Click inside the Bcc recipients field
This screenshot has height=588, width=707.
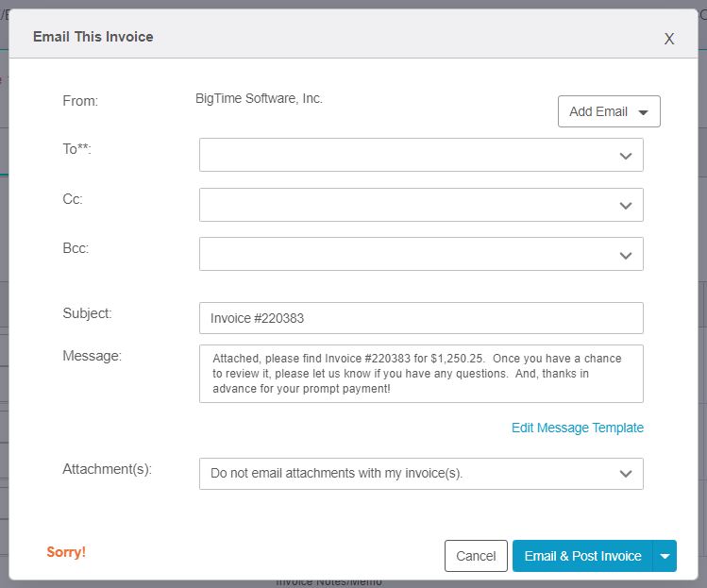pyautogui.click(x=421, y=254)
